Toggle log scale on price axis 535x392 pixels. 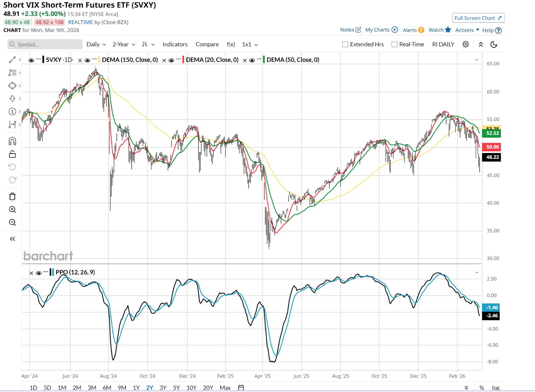point(496,388)
